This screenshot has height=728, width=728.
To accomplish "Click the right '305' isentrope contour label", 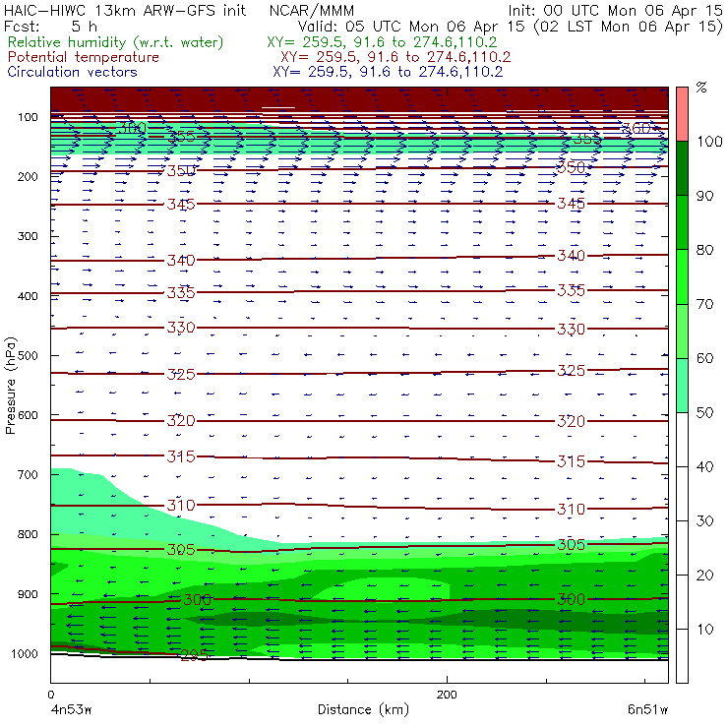I will pyautogui.click(x=571, y=545).
